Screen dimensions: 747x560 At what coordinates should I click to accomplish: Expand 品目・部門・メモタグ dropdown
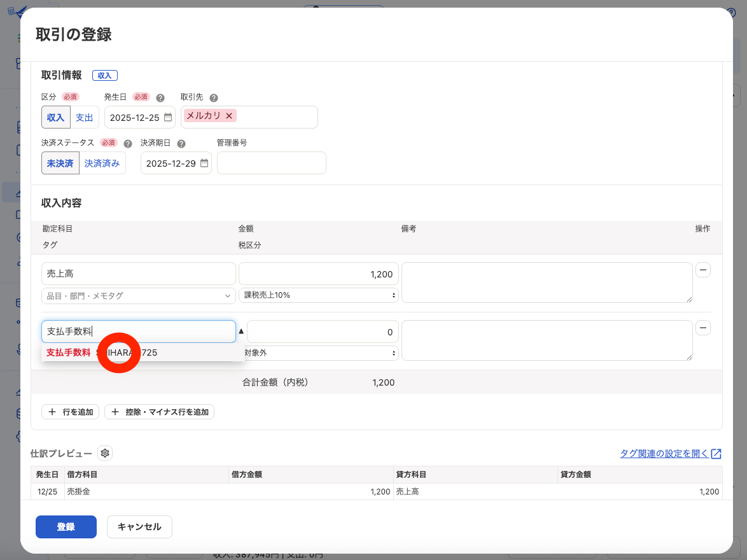pyautogui.click(x=138, y=296)
